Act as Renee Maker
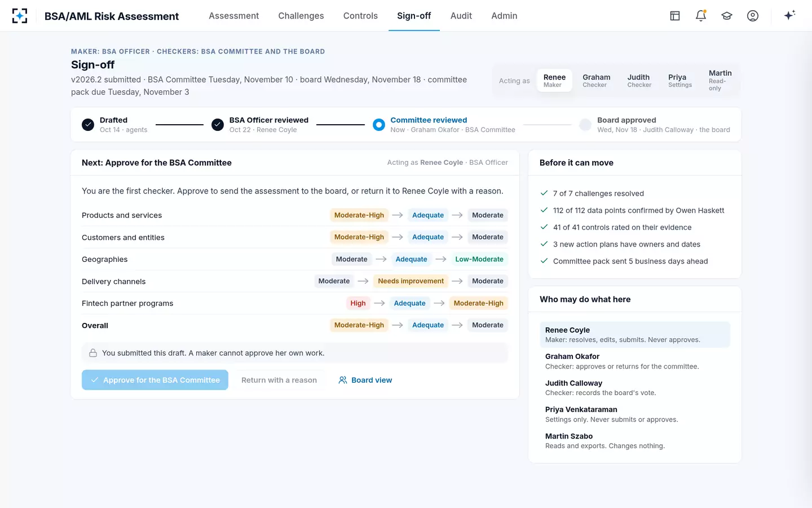Image resolution: width=812 pixels, height=508 pixels. (554, 81)
